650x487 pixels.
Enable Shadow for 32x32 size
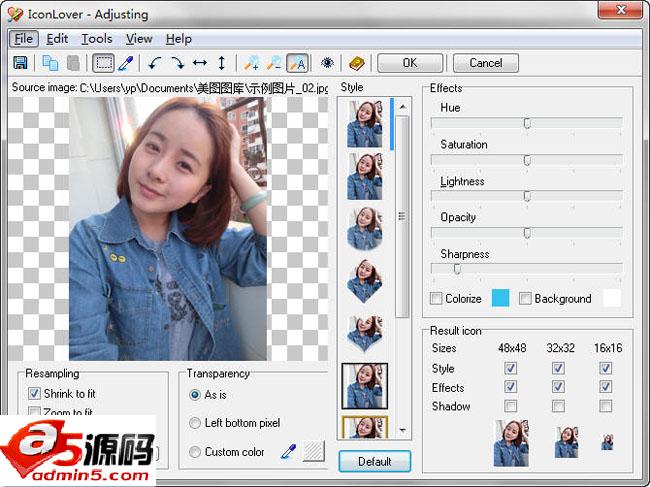click(x=558, y=406)
